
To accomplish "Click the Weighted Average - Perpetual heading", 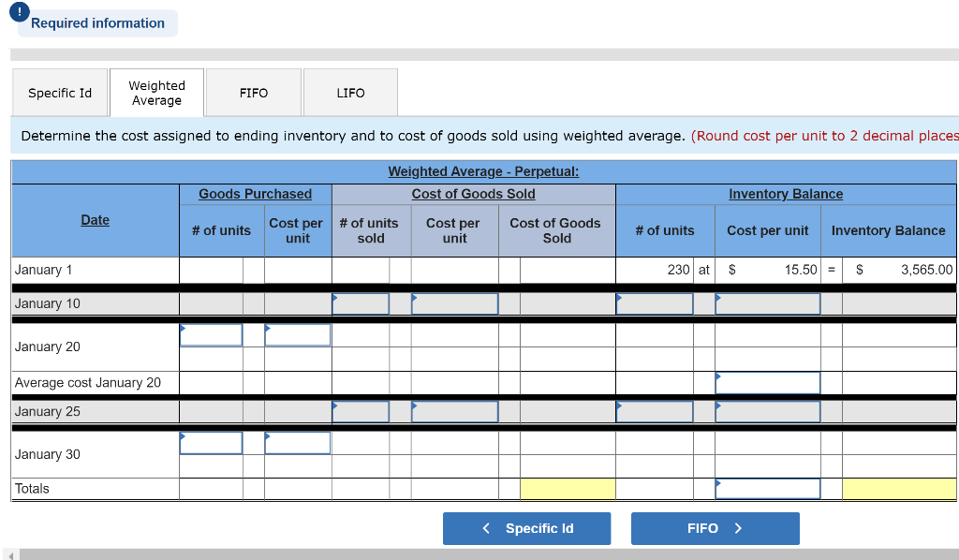I will pos(483,171).
